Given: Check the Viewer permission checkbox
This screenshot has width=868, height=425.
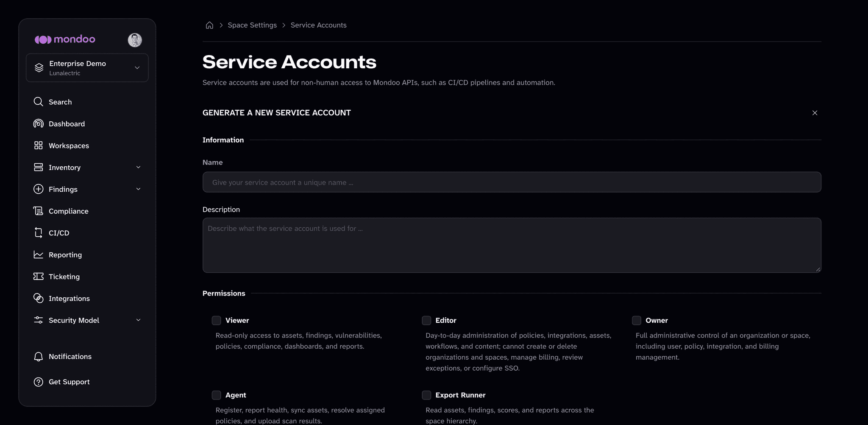Looking at the screenshot, I should 216,320.
